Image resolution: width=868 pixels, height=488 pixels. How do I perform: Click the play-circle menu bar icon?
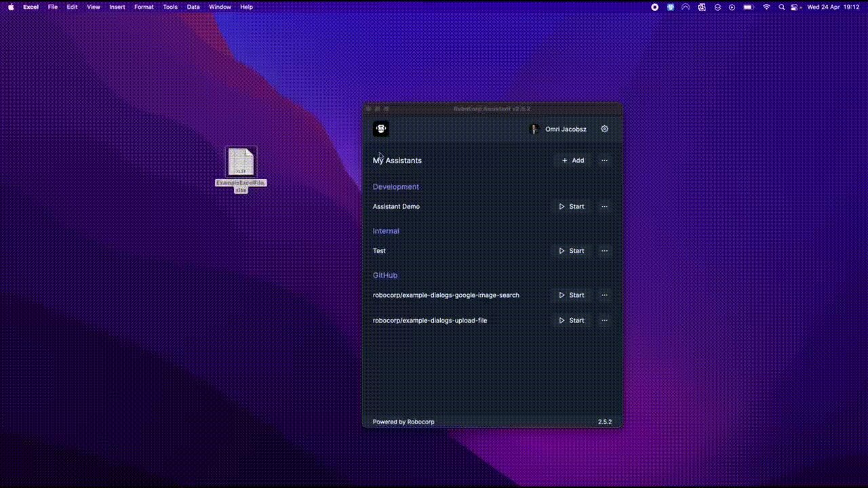(x=732, y=7)
